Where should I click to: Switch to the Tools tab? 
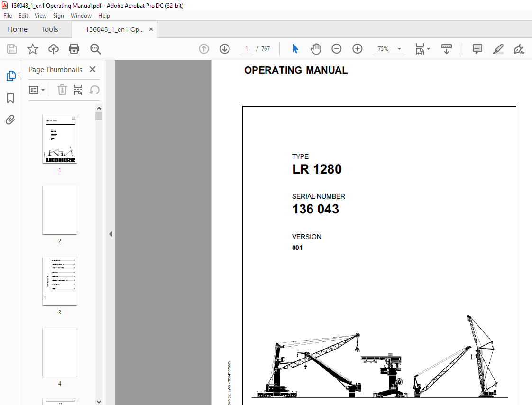coord(50,29)
